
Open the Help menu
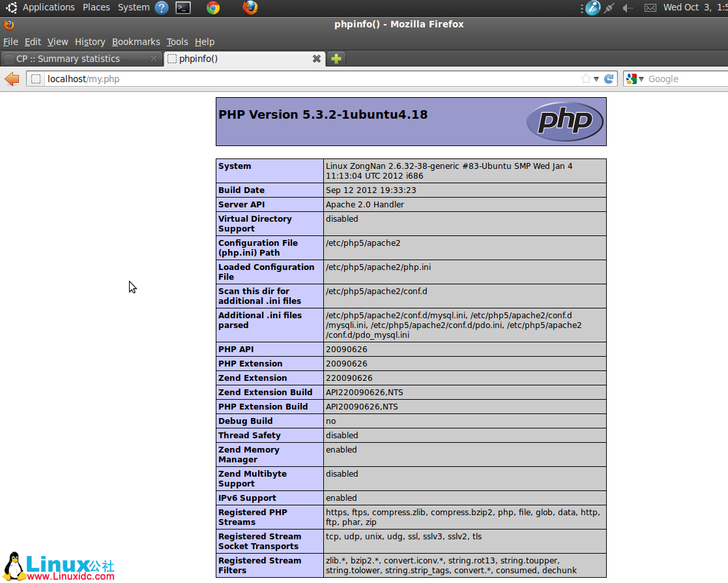204,42
